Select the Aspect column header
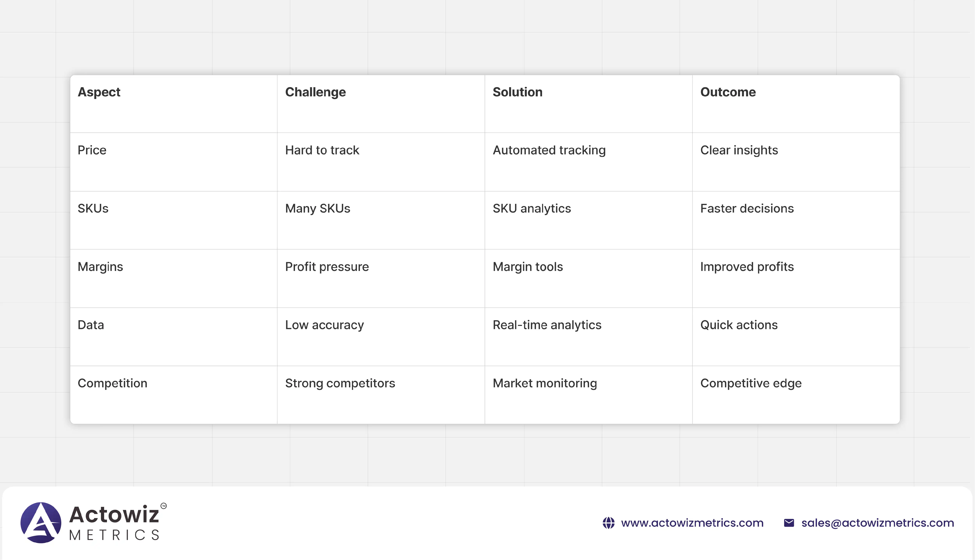The height and width of the screenshot is (560, 975). coord(99,92)
